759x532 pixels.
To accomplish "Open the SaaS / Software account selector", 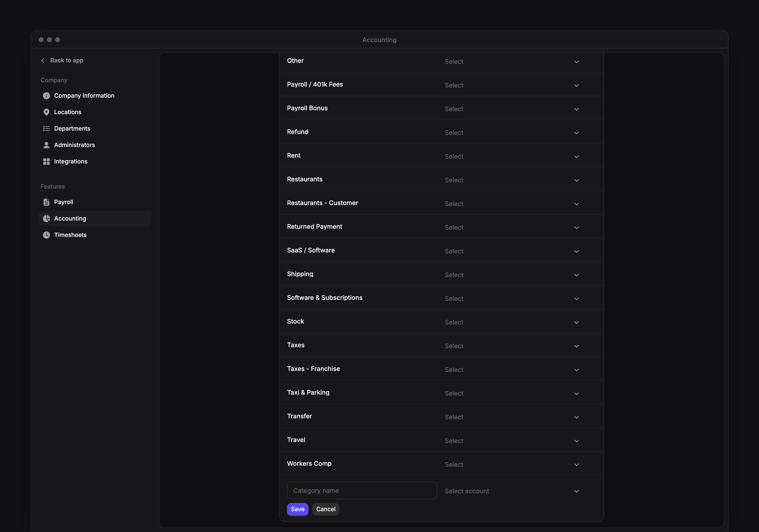I will 512,251.
